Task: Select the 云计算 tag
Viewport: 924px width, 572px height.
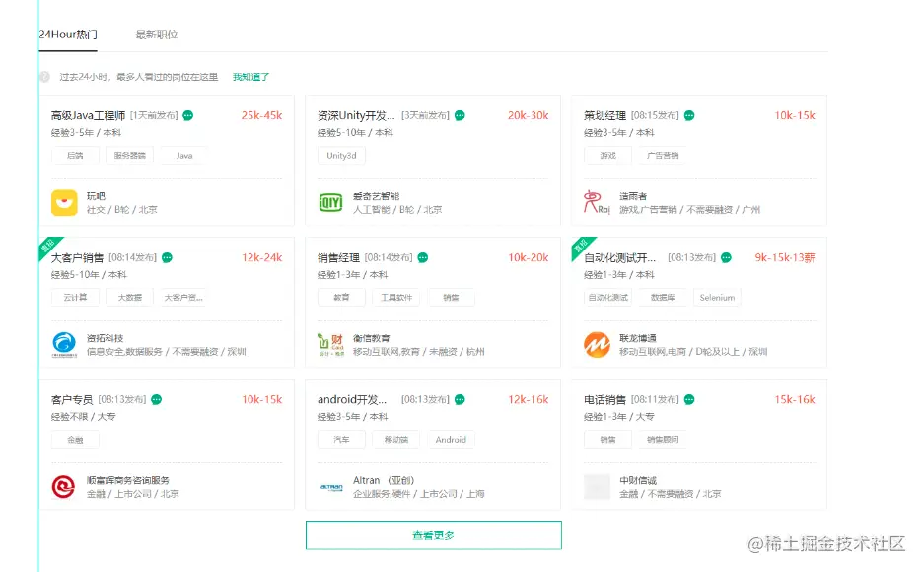Action: [x=75, y=298]
